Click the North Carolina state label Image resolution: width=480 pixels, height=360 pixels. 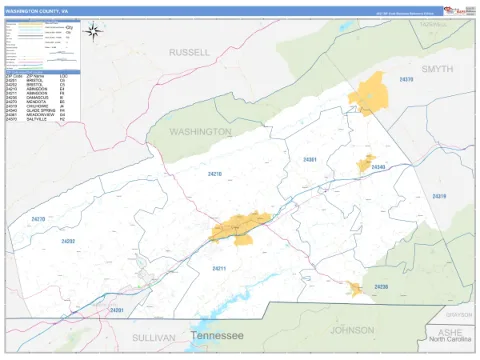click(450, 339)
